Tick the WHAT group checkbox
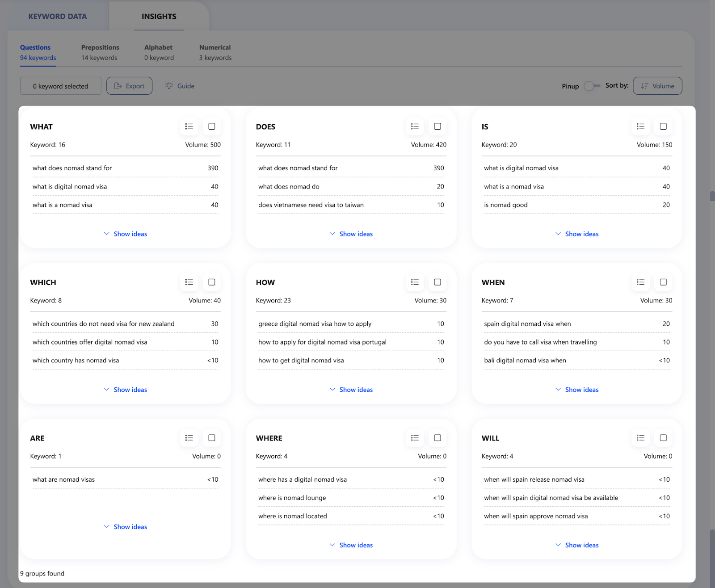Screen dimensions: 715x588 click(212, 126)
